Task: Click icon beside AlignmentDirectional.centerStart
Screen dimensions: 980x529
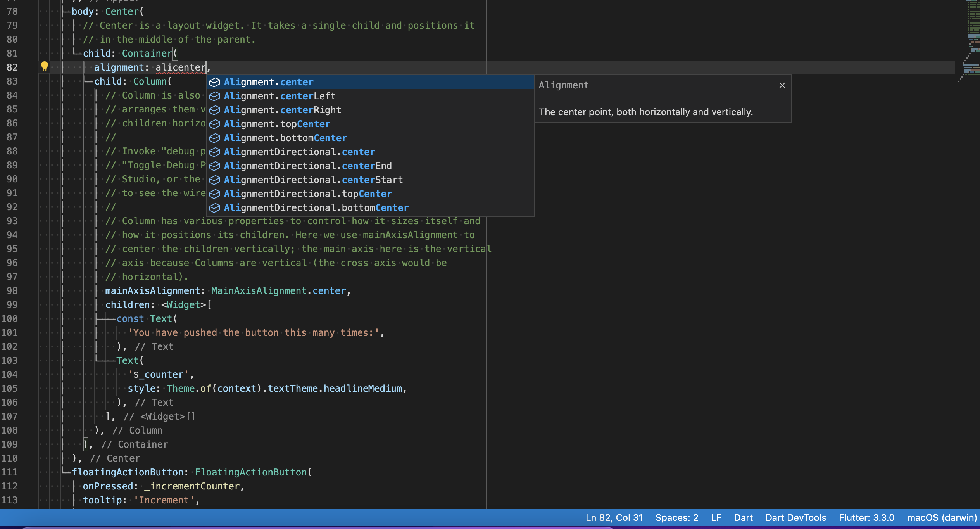Action: (x=215, y=180)
